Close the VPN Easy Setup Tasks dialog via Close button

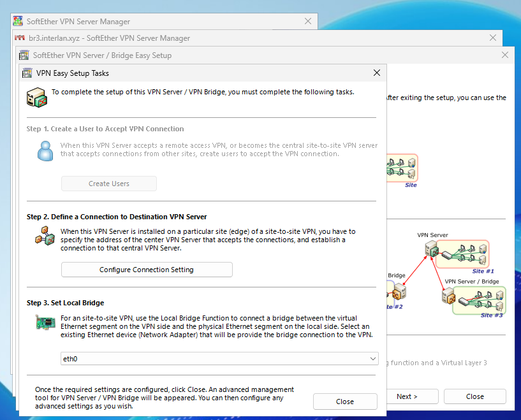coord(345,402)
